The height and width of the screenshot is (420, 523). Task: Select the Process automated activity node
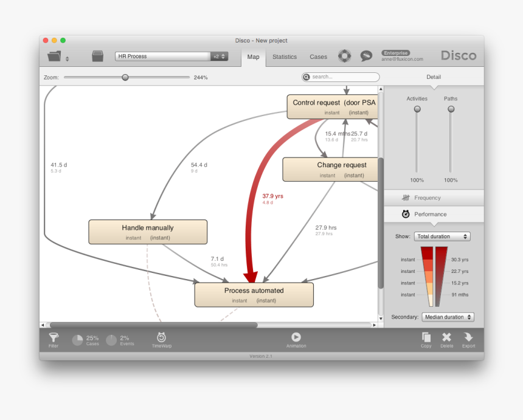pyautogui.click(x=254, y=295)
